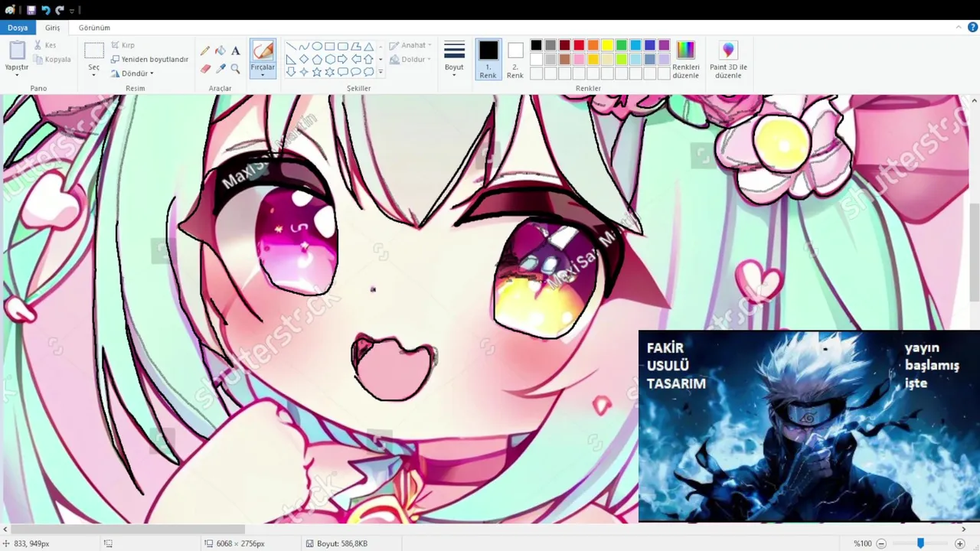
Task: Open the Boyut size dropdown
Action: (x=455, y=60)
